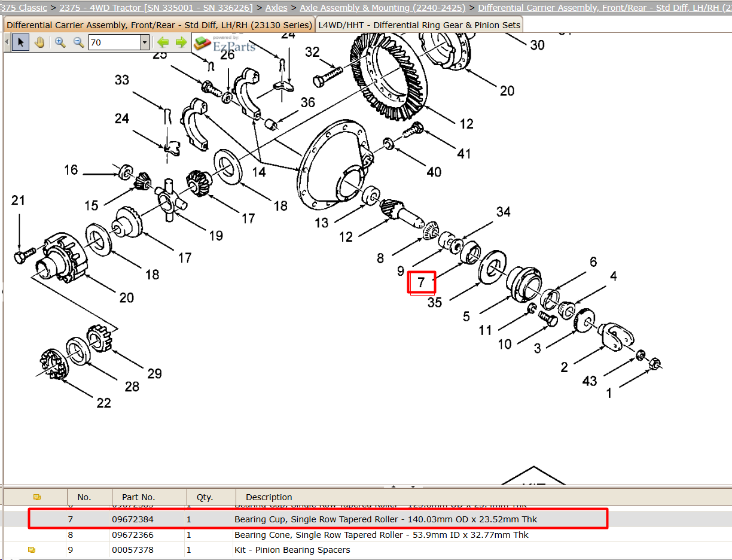Click callout number 22 in the diagram
This screenshot has width=732, height=560.
104,403
